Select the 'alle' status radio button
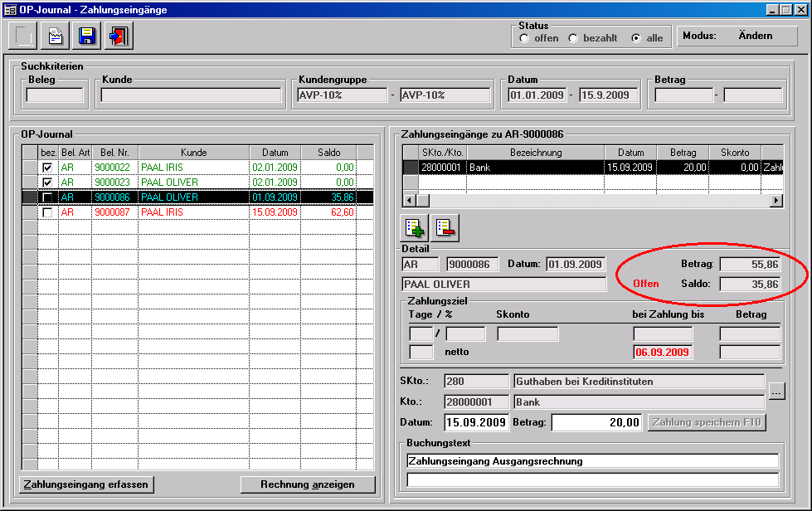Screen dimensions: 812x511 pos(635,38)
